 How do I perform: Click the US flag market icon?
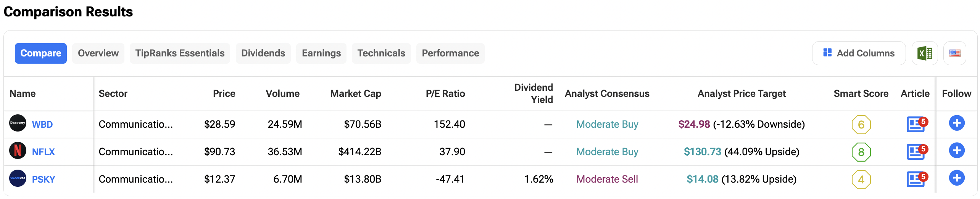point(954,53)
